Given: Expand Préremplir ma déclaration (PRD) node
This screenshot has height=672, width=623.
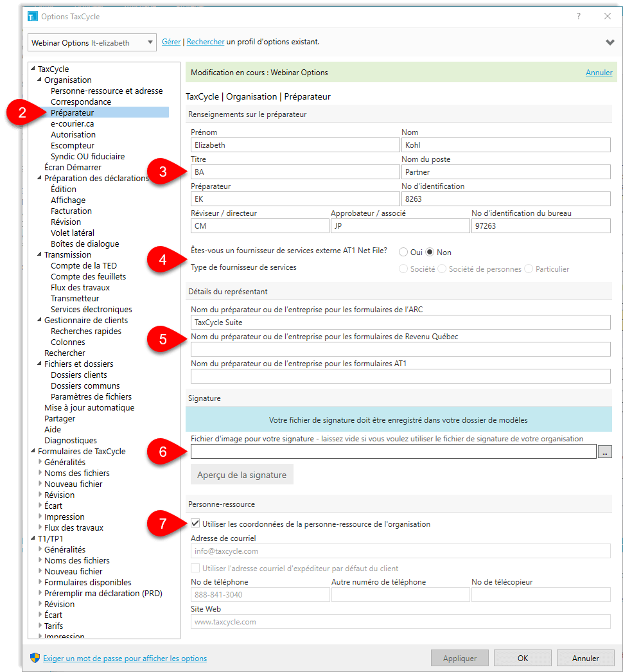Looking at the screenshot, I should click(x=40, y=593).
